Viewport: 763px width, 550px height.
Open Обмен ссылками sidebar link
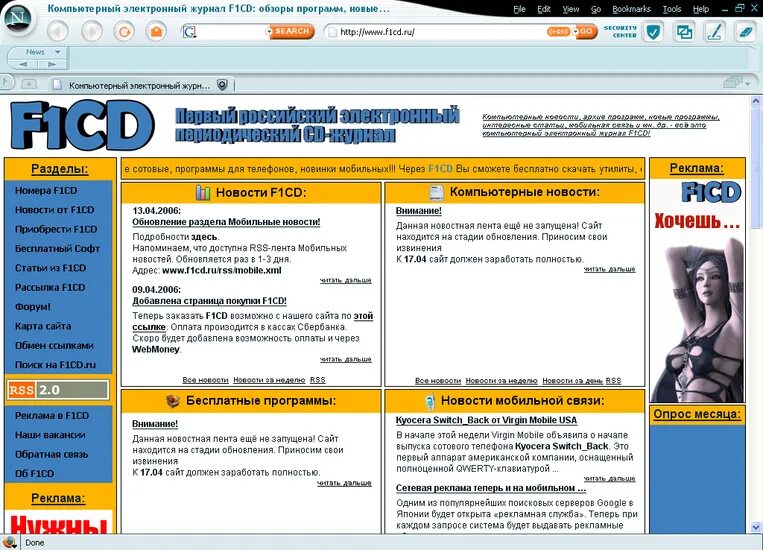(54, 346)
